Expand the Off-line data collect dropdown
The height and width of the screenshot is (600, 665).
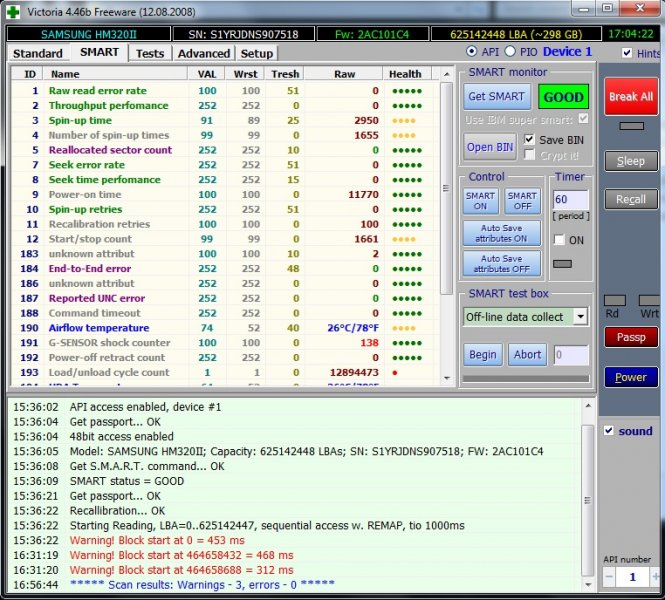click(579, 317)
